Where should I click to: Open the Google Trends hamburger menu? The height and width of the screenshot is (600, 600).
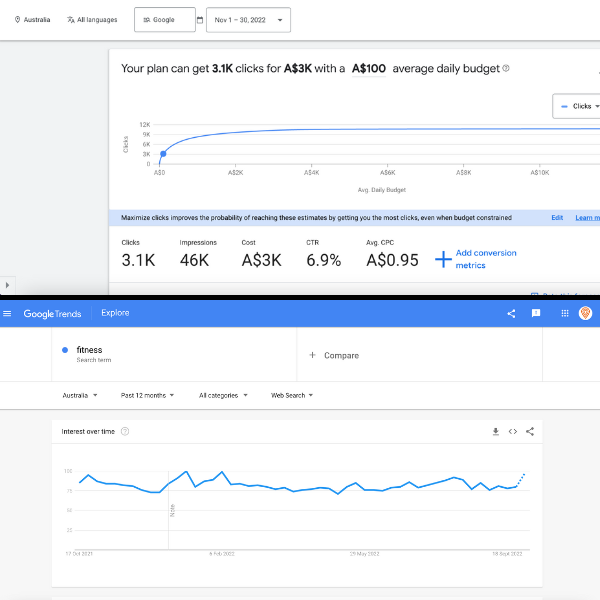8,313
